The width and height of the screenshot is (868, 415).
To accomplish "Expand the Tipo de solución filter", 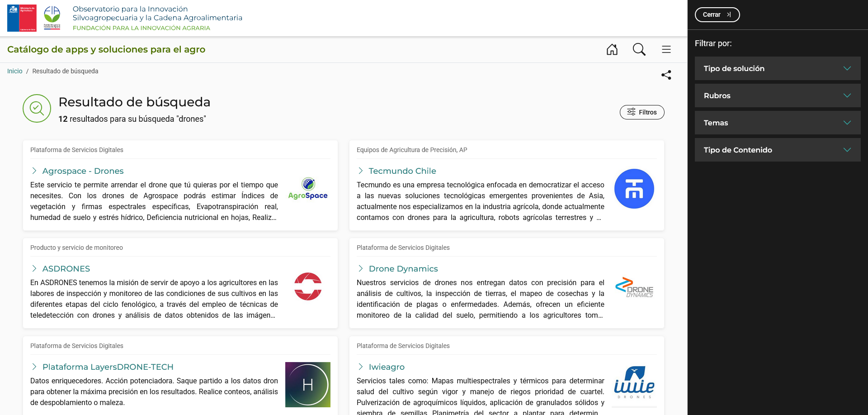I will (778, 68).
